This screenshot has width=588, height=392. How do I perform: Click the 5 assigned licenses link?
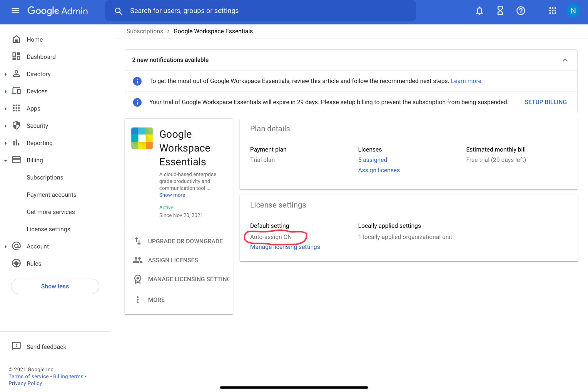[372, 160]
